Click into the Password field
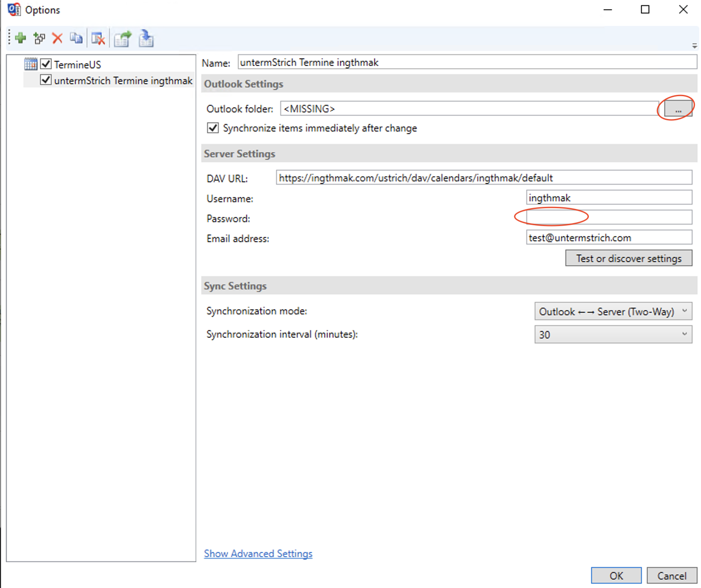 (609, 217)
